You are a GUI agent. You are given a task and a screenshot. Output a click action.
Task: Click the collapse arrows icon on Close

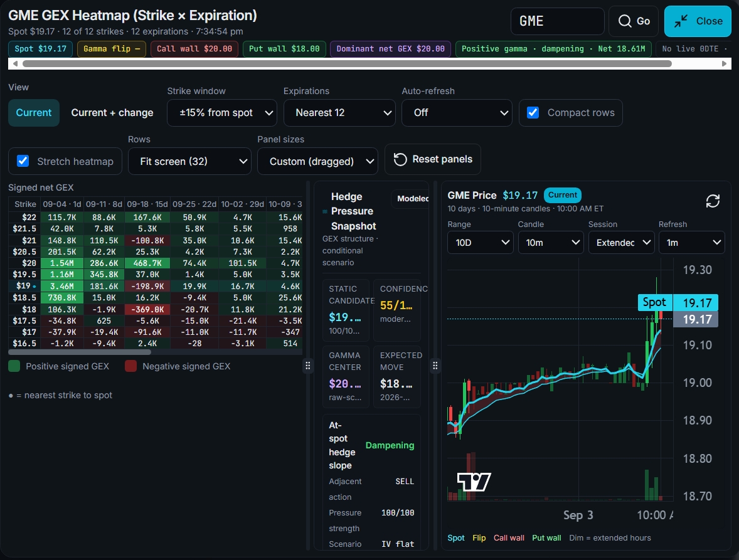pyautogui.click(x=680, y=21)
